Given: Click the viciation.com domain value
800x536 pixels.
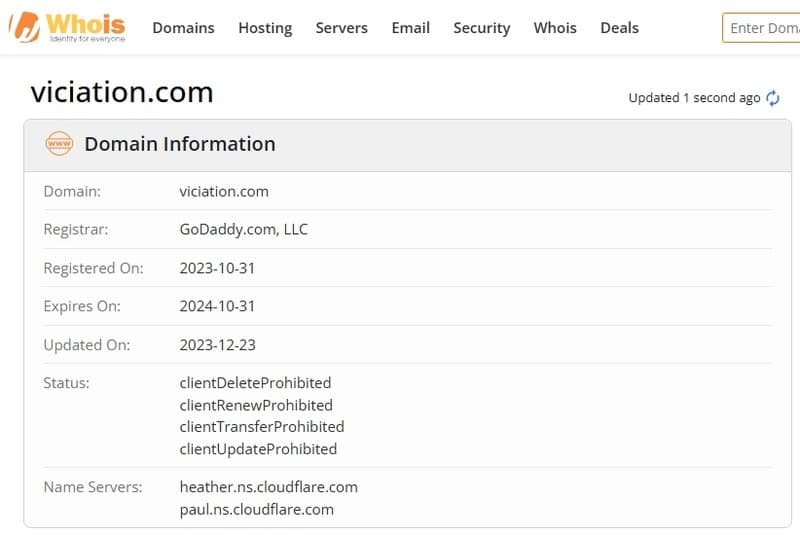Looking at the screenshot, I should 224,191.
